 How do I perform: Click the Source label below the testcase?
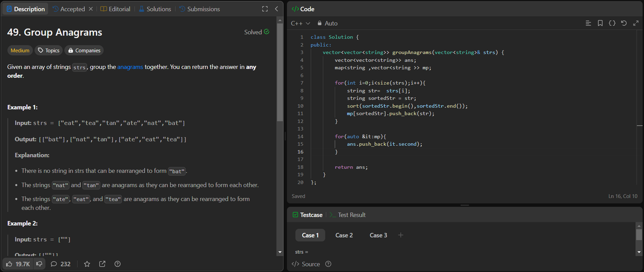306,264
